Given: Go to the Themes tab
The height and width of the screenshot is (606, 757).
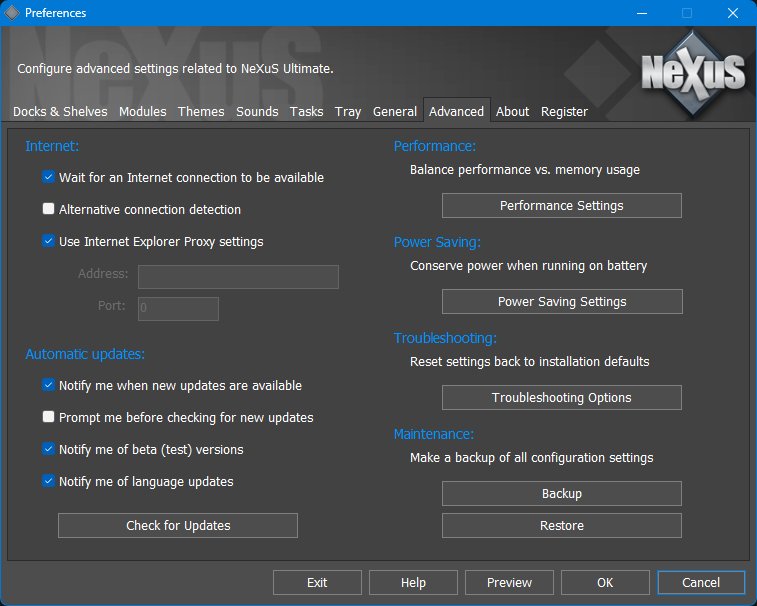Looking at the screenshot, I should tap(201, 112).
